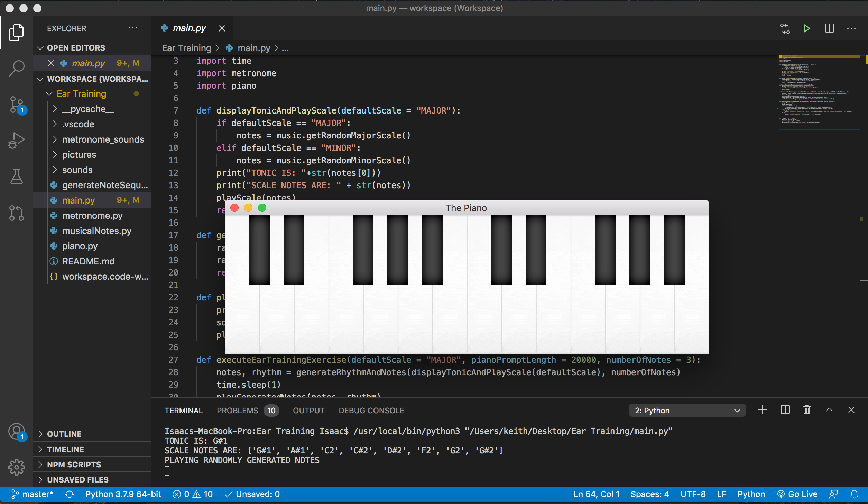Viewport: 868px width, 504px height.
Task: Switch to the DEBUG CONSOLE tab
Action: [x=371, y=411]
